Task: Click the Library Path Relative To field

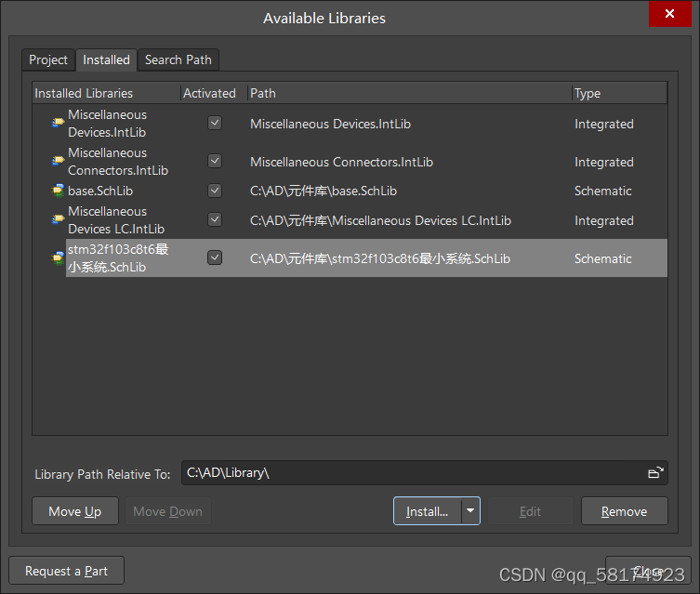Action: pyautogui.click(x=414, y=473)
